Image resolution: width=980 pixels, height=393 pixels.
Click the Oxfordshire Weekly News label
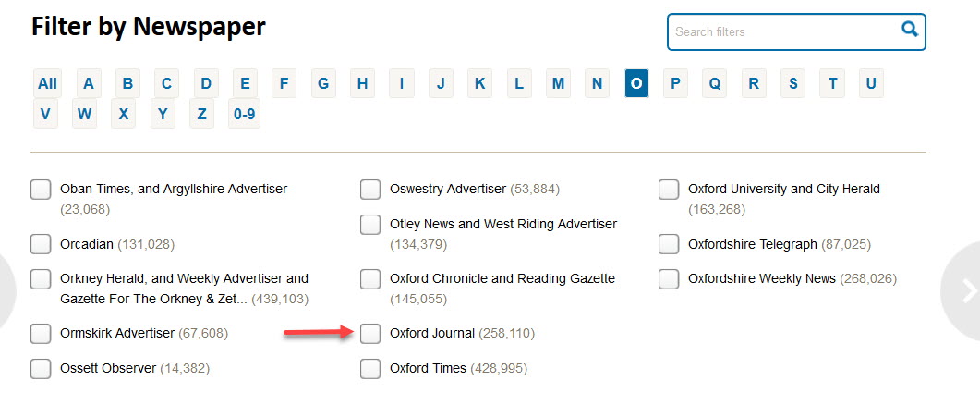click(x=761, y=278)
